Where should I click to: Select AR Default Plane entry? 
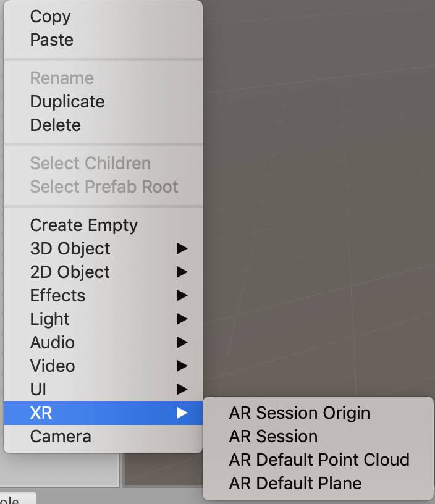[x=295, y=484]
